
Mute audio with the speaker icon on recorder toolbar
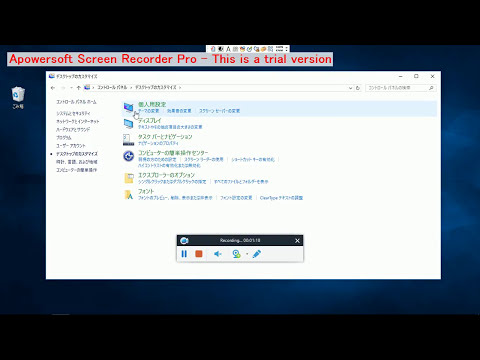tap(218, 254)
